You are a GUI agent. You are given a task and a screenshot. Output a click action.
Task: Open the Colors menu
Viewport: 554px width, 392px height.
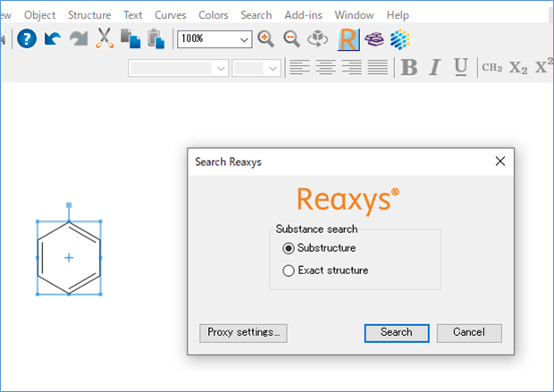214,15
